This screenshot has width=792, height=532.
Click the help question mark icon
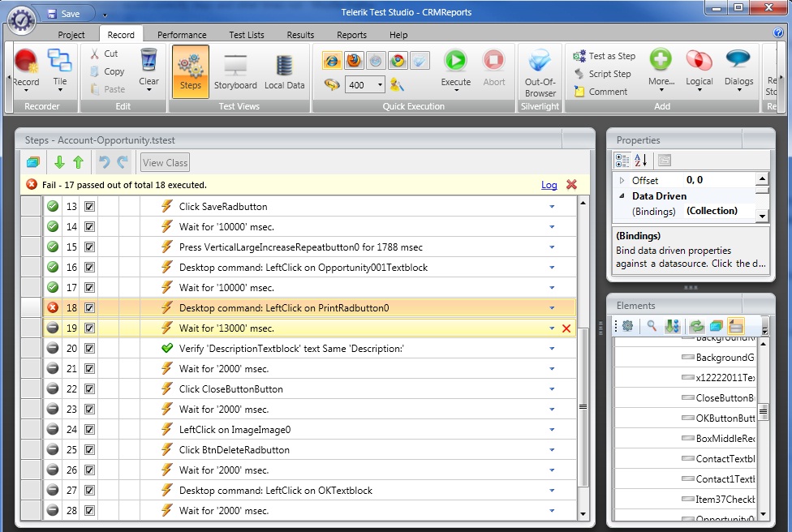778,32
